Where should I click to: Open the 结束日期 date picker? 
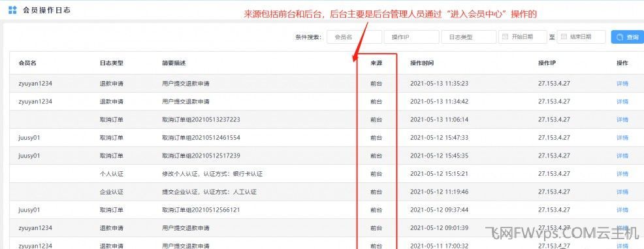point(581,37)
